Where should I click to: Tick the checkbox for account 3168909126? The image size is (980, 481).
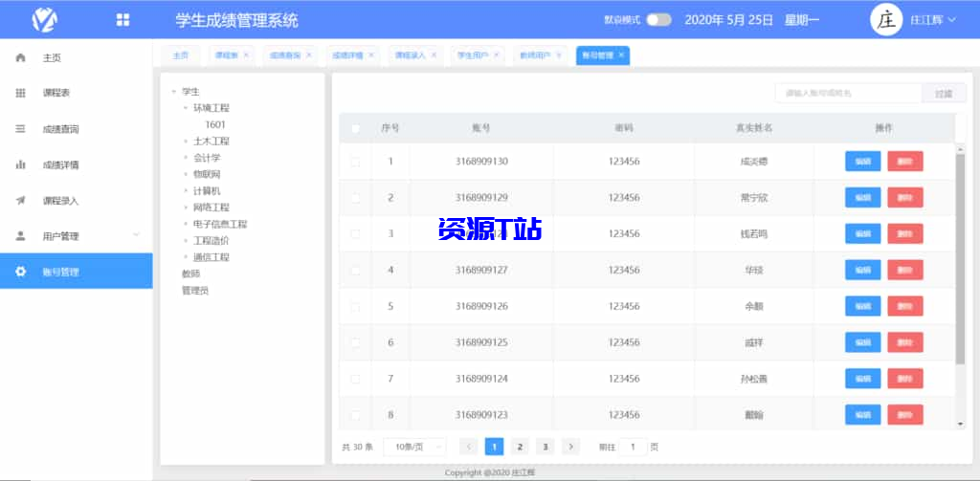click(356, 307)
